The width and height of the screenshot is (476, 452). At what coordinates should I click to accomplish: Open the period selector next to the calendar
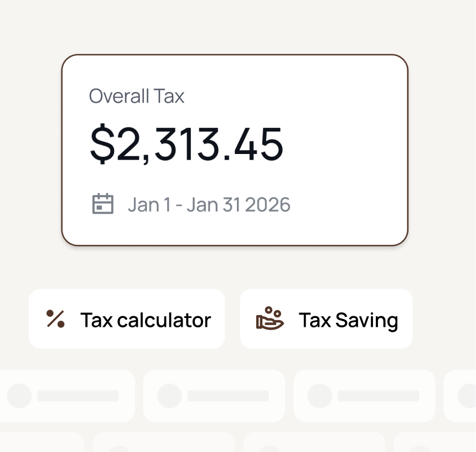click(209, 204)
